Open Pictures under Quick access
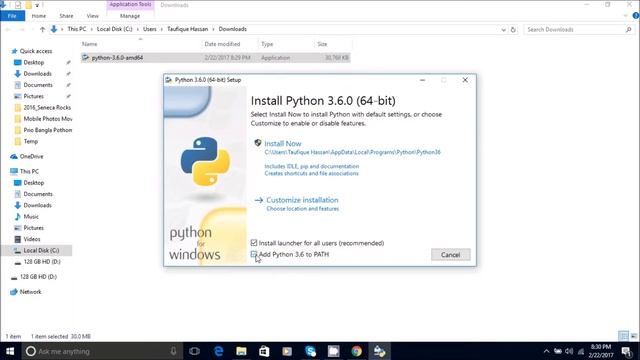640x360 pixels. coord(33,96)
